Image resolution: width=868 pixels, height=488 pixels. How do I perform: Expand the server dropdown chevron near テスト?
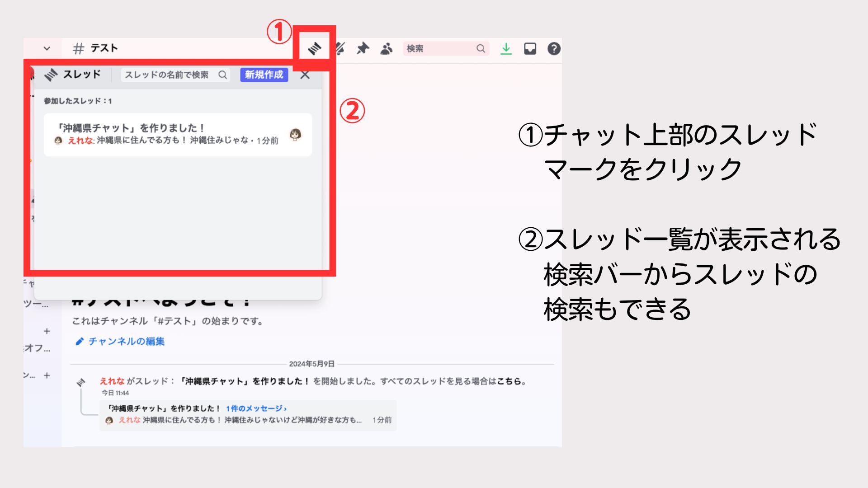(x=47, y=48)
